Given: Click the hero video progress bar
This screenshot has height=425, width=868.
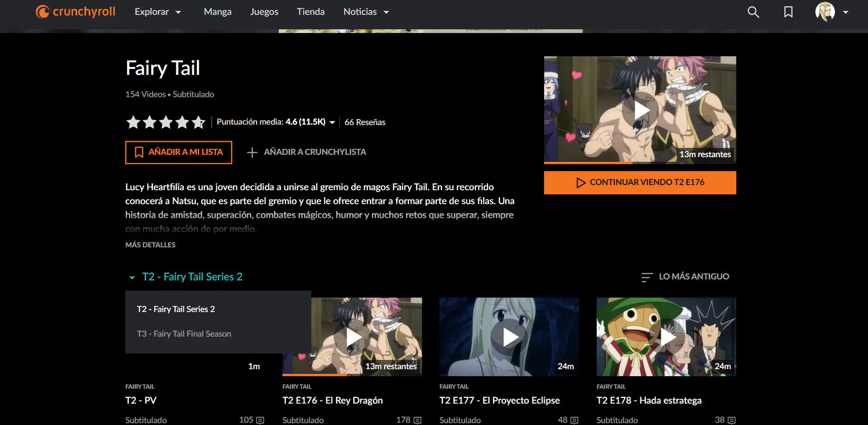Looking at the screenshot, I should pyautogui.click(x=640, y=163).
